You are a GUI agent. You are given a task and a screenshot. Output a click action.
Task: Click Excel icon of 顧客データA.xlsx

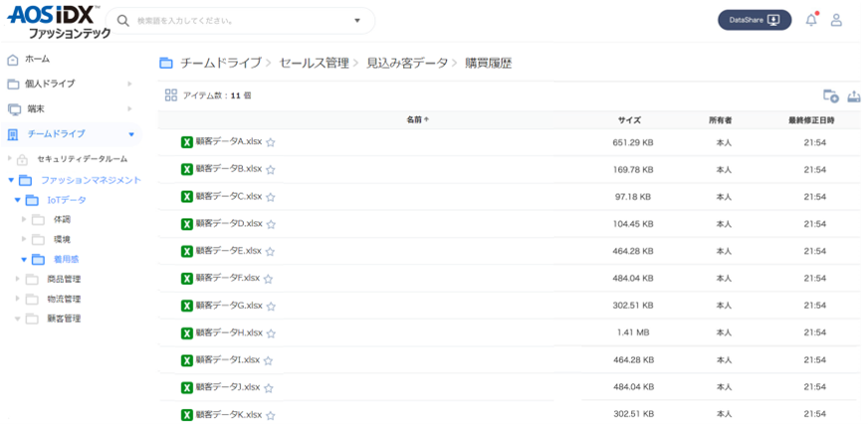click(x=187, y=142)
